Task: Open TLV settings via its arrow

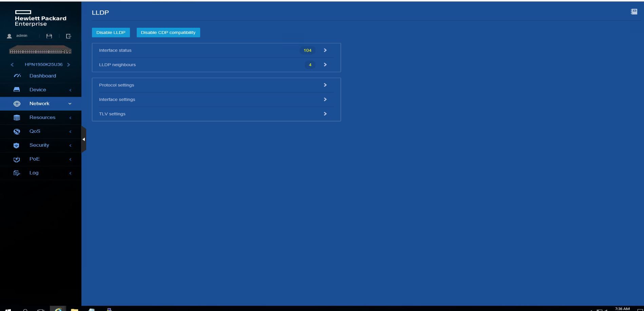Action: coord(325,114)
